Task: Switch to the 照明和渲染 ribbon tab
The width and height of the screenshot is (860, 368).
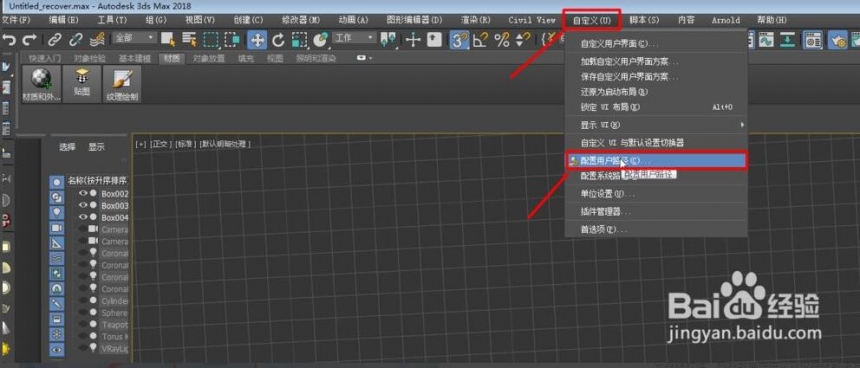Action: 316,58
